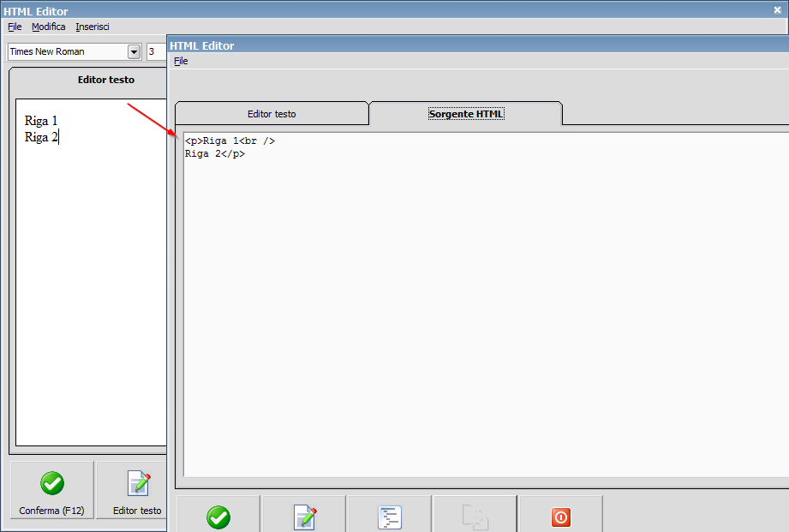Click the indented source-code lines icon in the bottom toolbar
Screen dimensions: 789x532
pyautogui.click(x=390, y=517)
